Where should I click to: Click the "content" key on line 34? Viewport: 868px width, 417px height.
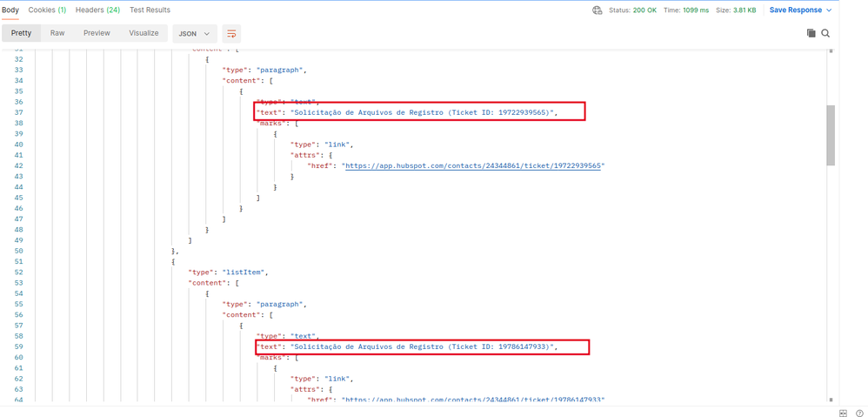(242, 80)
